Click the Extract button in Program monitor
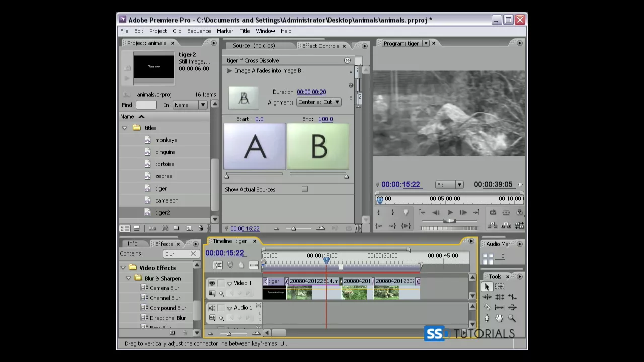 [x=506, y=226]
